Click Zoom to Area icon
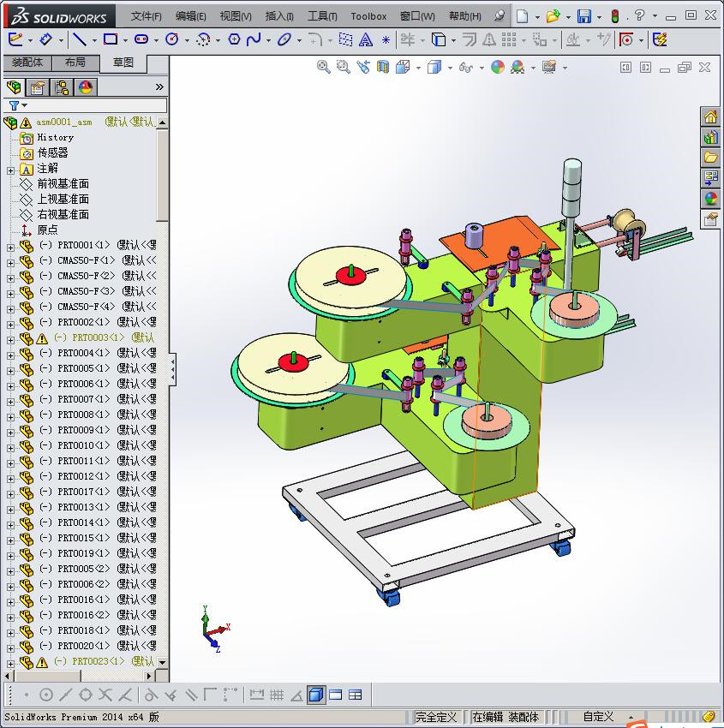Screen dimensions: 724x728 tap(344, 68)
